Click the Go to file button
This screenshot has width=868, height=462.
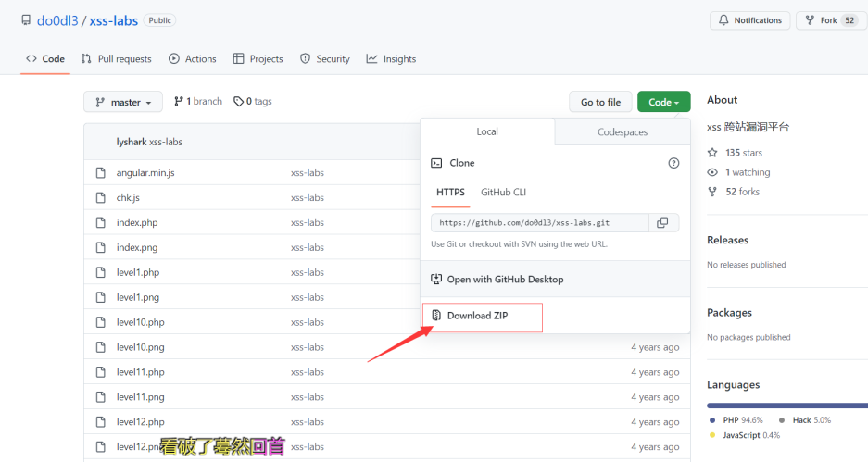[600, 102]
